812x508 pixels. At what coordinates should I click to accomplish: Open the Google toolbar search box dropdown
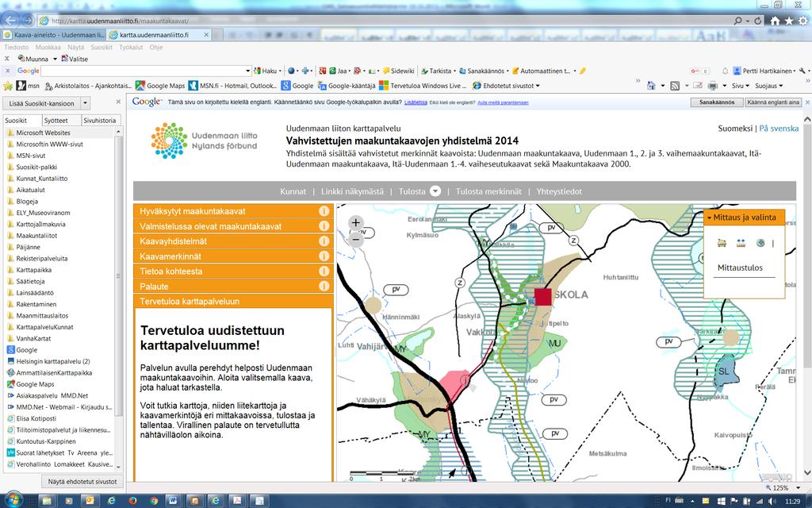pos(247,71)
